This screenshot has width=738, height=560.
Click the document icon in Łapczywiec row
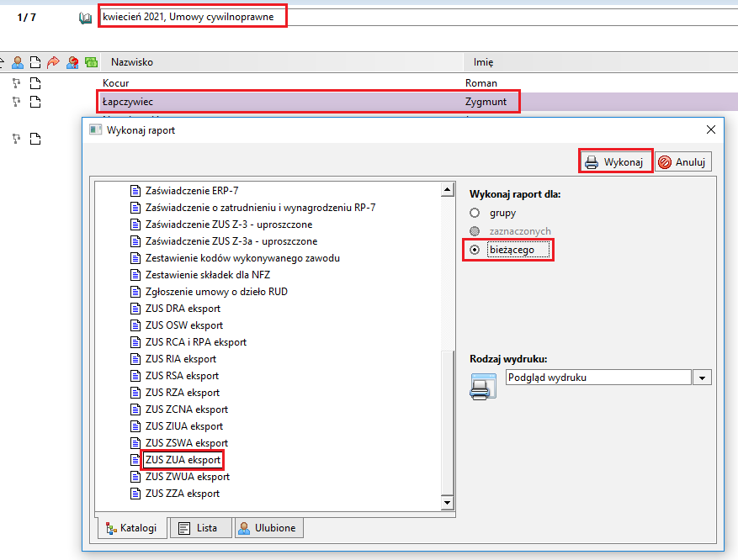(35, 102)
